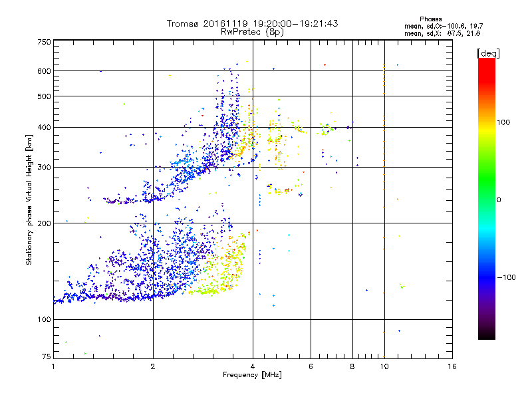532x399 pixels.
Task: Click the x-axis tick label '8'
Action: click(x=352, y=366)
